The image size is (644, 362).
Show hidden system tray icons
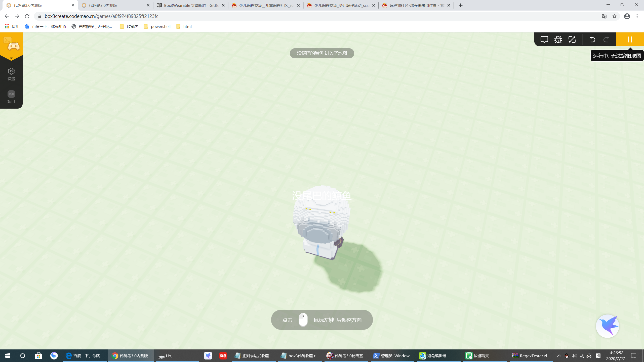pos(559,356)
